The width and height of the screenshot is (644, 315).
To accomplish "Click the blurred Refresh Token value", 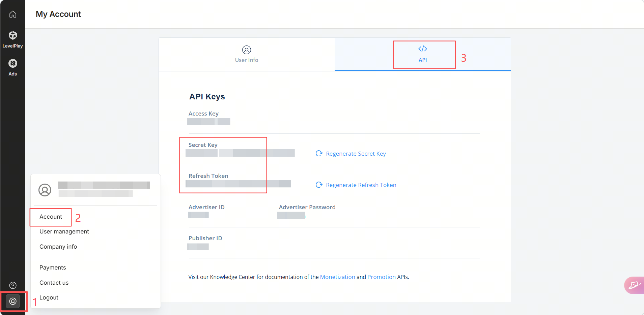I will (x=238, y=184).
